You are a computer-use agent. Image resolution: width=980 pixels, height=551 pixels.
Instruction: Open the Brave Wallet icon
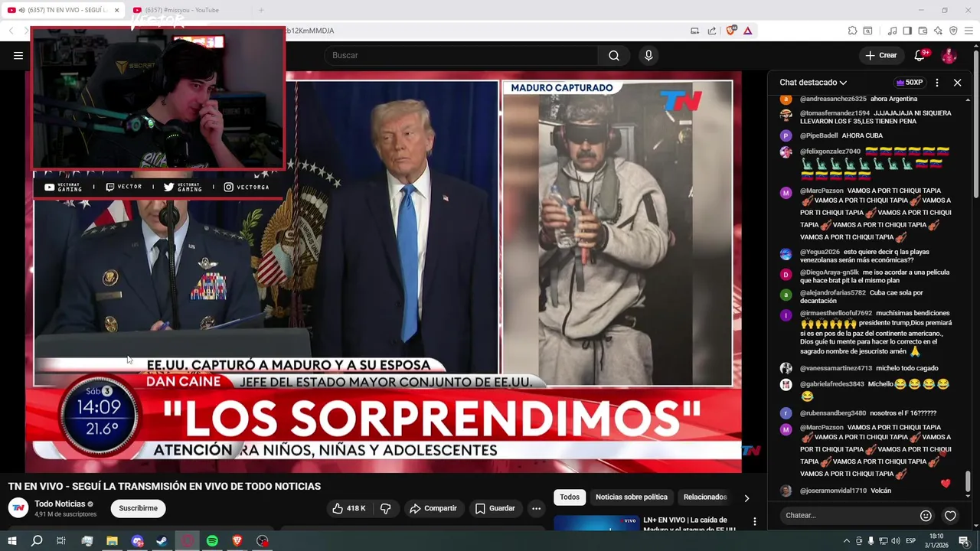[923, 31]
